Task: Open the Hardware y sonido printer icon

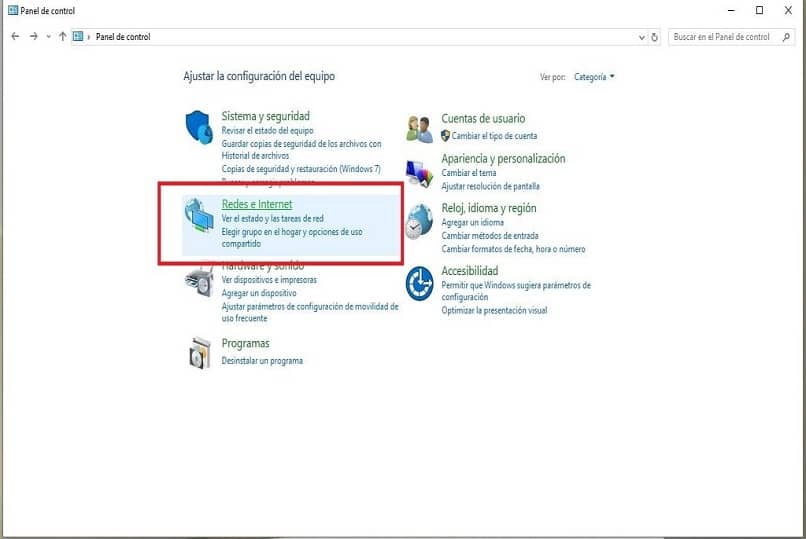Action: click(199, 282)
